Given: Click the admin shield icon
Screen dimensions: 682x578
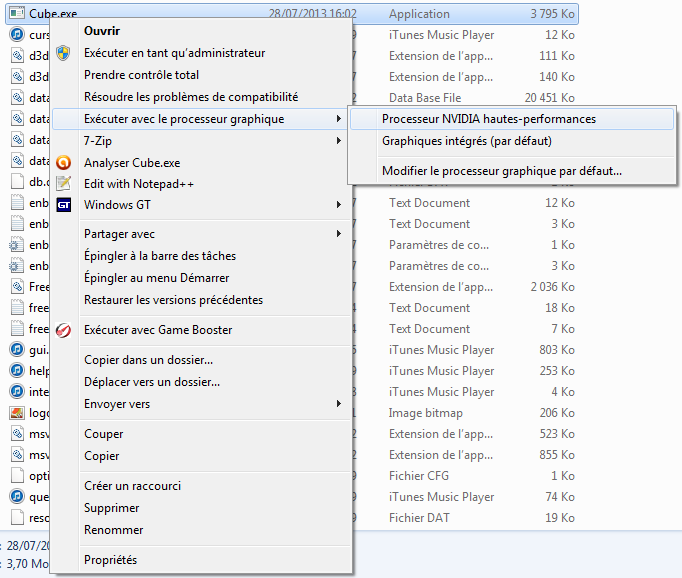Looking at the screenshot, I should (64, 53).
